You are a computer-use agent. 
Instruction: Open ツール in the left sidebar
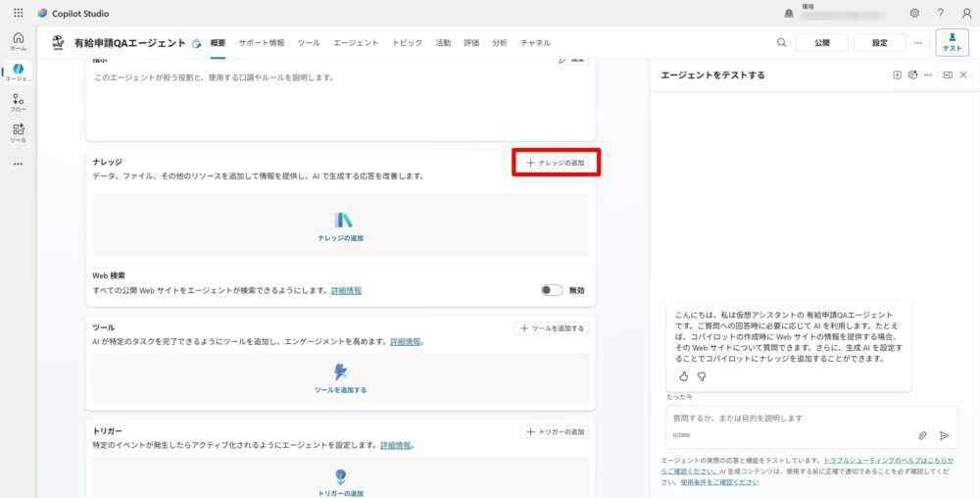tap(18, 133)
